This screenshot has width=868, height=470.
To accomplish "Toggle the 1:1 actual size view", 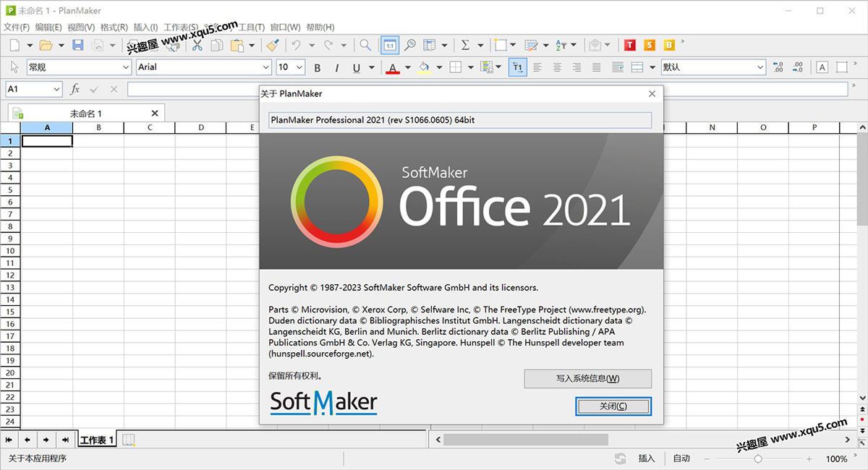I will (389, 45).
